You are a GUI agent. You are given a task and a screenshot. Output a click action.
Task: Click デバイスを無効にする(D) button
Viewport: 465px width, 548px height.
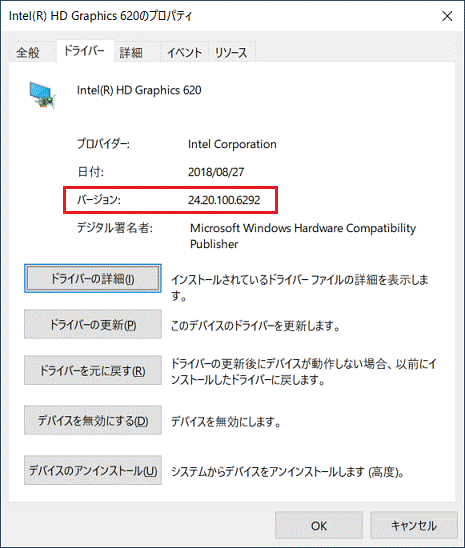click(x=93, y=420)
